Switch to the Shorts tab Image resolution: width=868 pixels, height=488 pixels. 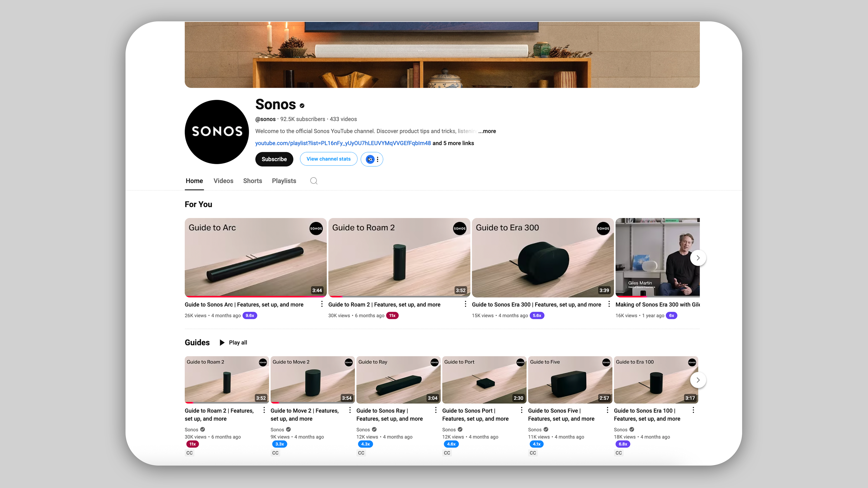tap(252, 181)
